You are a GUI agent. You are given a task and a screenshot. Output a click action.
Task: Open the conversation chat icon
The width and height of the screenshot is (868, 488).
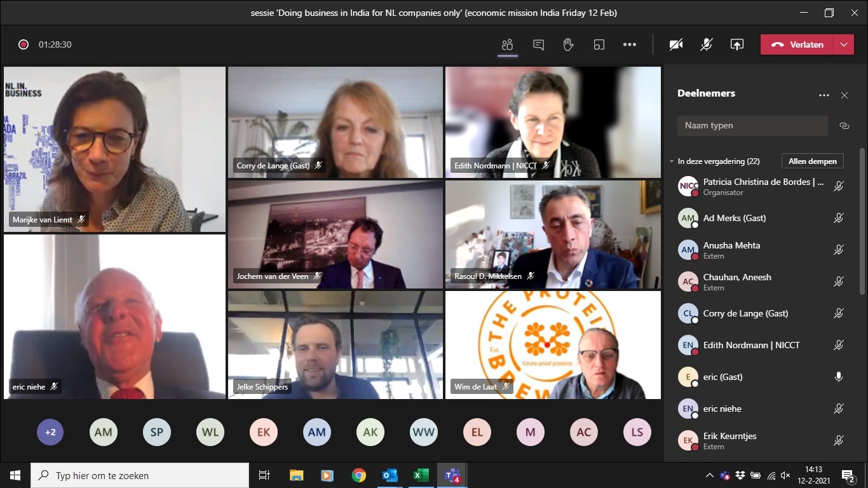tap(538, 44)
